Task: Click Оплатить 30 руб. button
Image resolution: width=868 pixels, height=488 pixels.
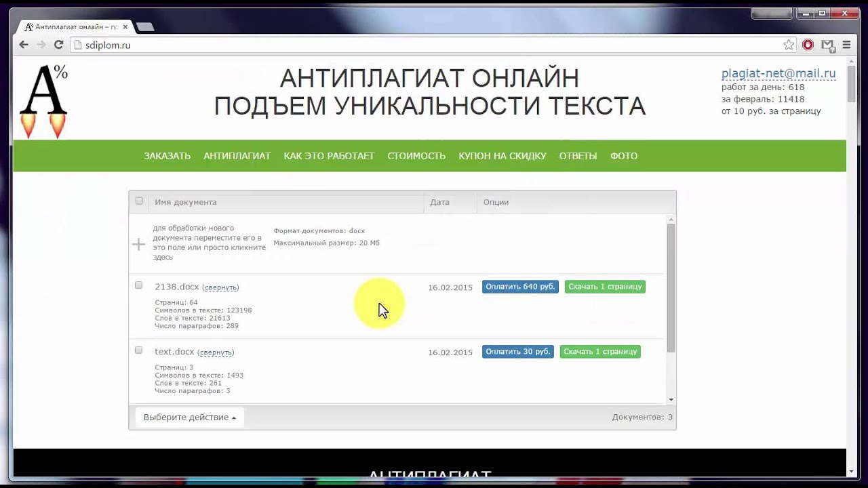Action: click(x=518, y=352)
